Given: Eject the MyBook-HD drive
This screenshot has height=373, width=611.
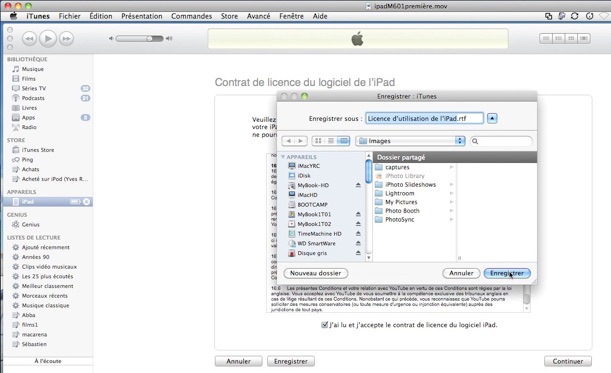Looking at the screenshot, I should (358, 185).
